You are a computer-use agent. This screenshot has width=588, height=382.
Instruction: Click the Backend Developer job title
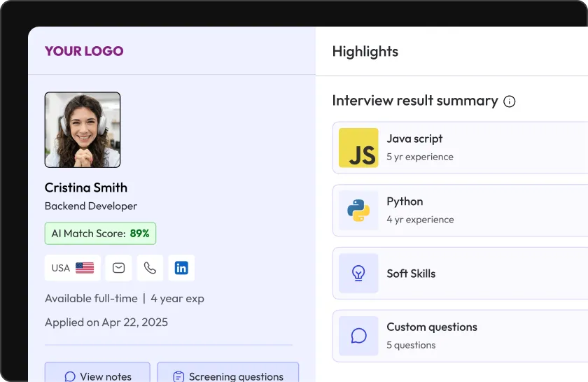pyautogui.click(x=91, y=206)
